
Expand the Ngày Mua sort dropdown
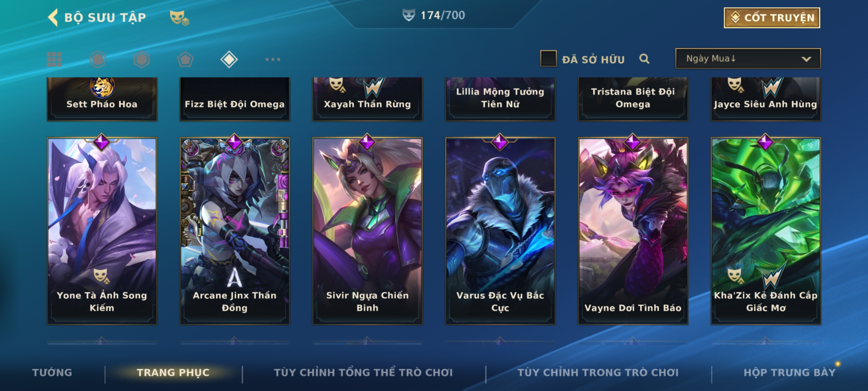(x=748, y=58)
